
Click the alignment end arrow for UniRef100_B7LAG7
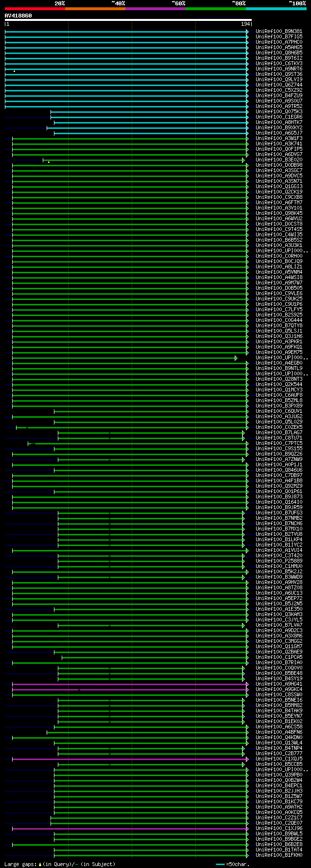[243, 433]
